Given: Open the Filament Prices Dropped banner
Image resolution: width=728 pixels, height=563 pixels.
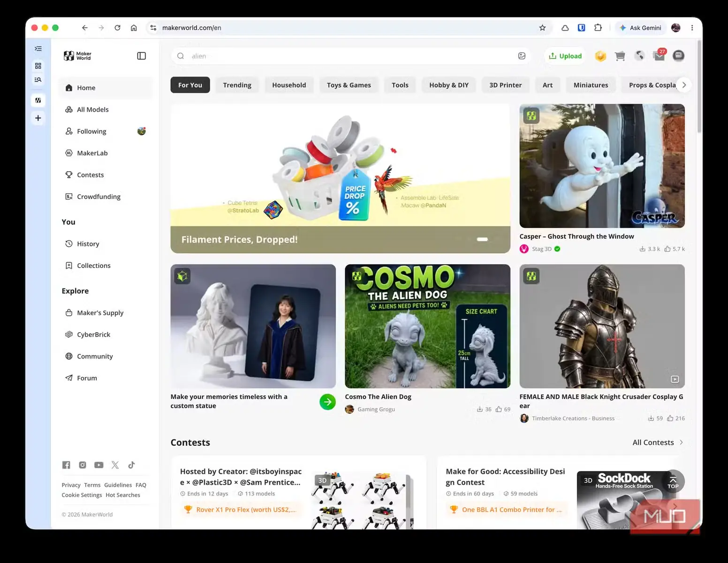Looking at the screenshot, I should [341, 179].
